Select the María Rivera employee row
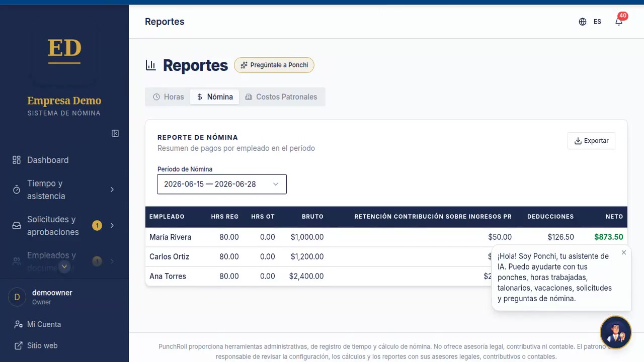644x362 pixels. click(386, 237)
